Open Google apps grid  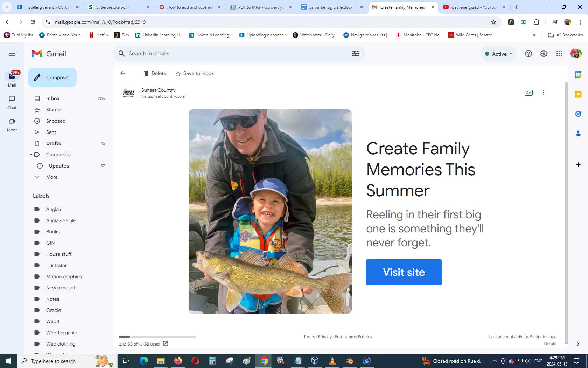(559, 54)
